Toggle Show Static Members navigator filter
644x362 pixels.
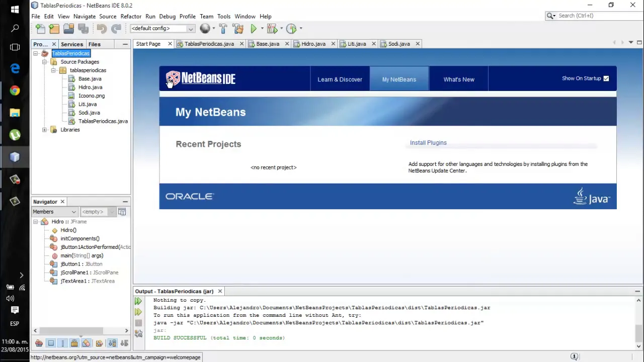pyautogui.click(x=63, y=343)
